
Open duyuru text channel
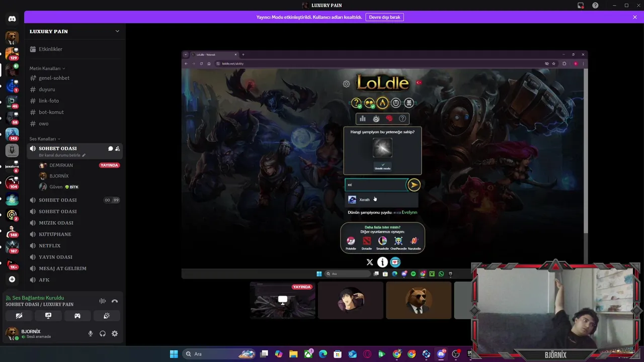[x=75, y=89]
